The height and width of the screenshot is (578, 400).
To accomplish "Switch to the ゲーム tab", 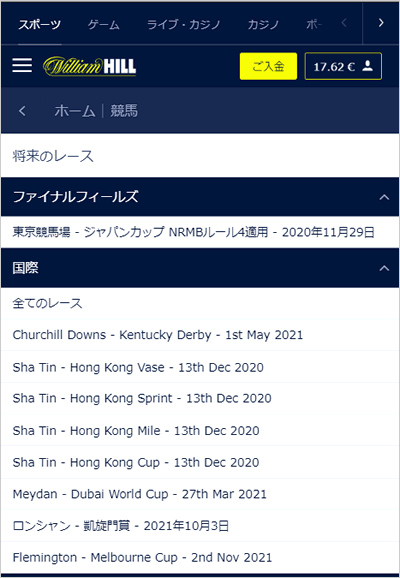I will pos(104,25).
